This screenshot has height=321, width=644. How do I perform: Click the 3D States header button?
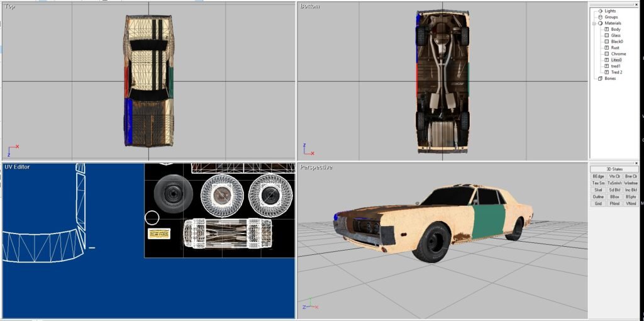coord(614,169)
